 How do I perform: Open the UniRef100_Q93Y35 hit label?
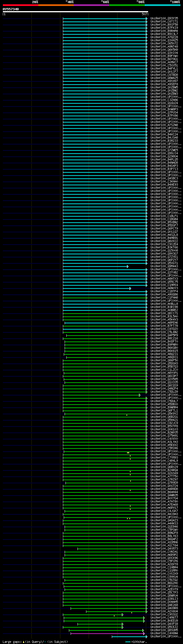(x=164, y=19)
